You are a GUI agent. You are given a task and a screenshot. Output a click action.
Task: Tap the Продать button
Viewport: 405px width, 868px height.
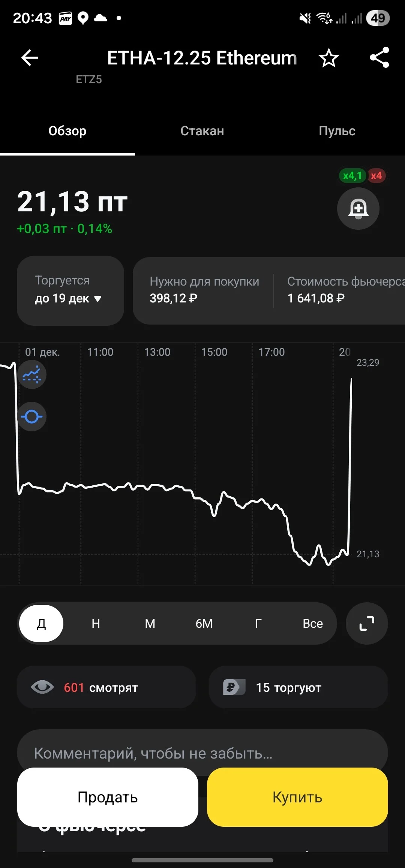point(108,797)
